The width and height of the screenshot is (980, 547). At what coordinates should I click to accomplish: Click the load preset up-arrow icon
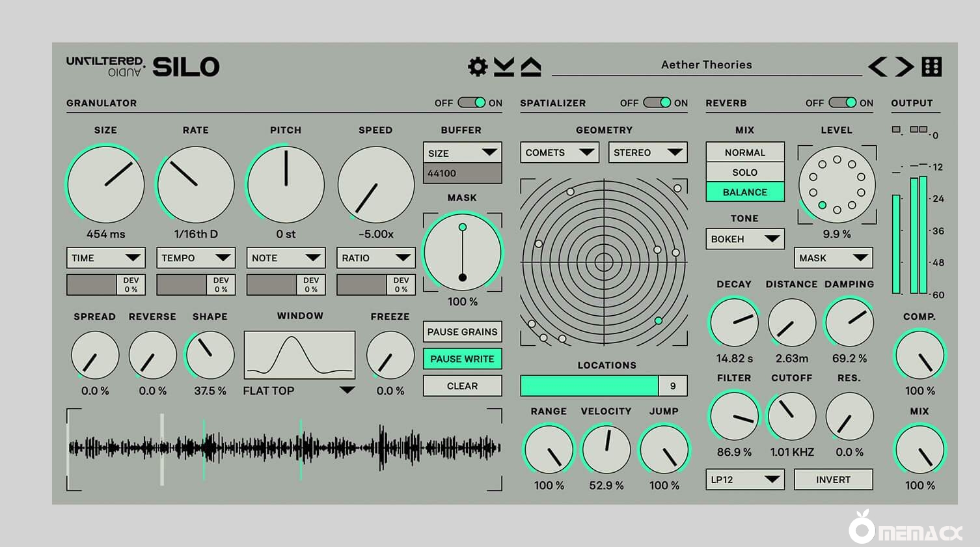[531, 66]
